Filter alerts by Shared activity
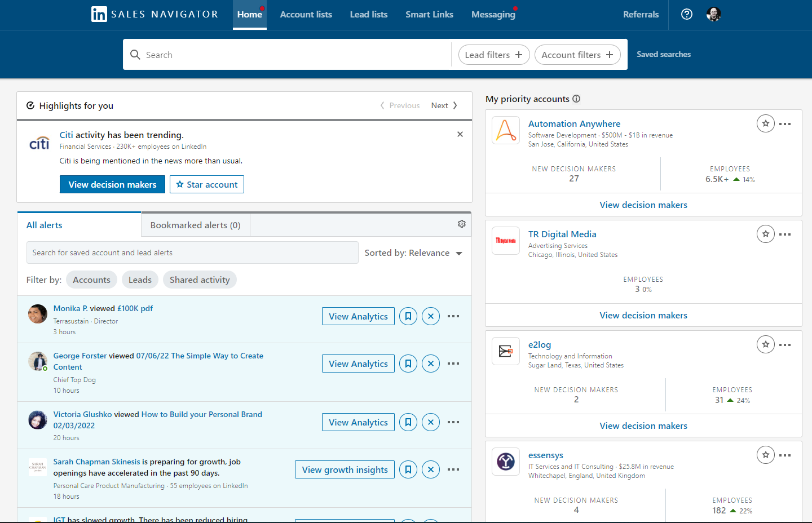Screen dimensions: 812x523 tap(200, 280)
